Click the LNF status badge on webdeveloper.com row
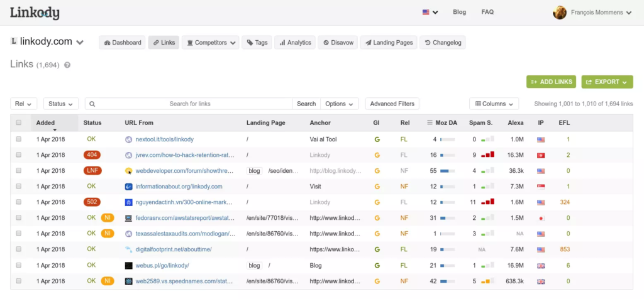Viewport: 644px width, 299px height. point(92,171)
